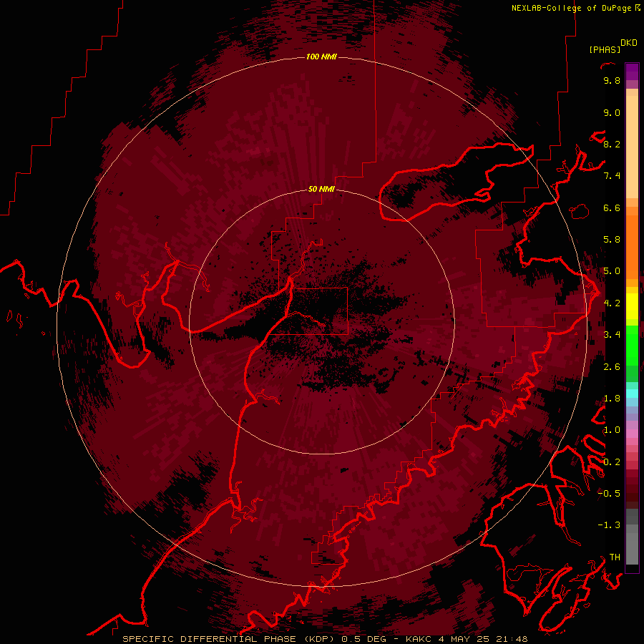The width and height of the screenshot is (644, 644).
Task: Click the DKD unit label above scale
Action: point(629,43)
